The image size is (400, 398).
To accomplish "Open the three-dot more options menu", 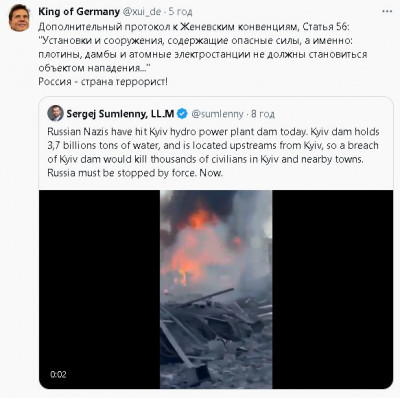I will point(387,12).
